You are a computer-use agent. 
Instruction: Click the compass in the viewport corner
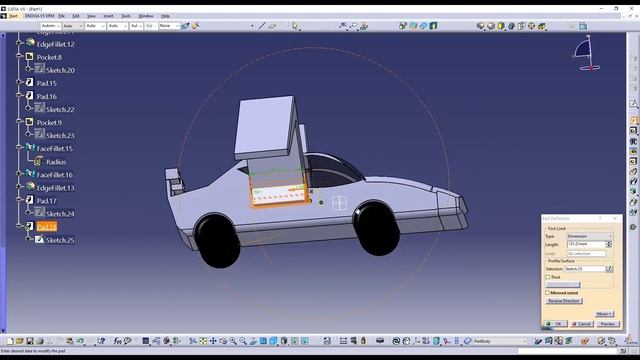[587, 53]
